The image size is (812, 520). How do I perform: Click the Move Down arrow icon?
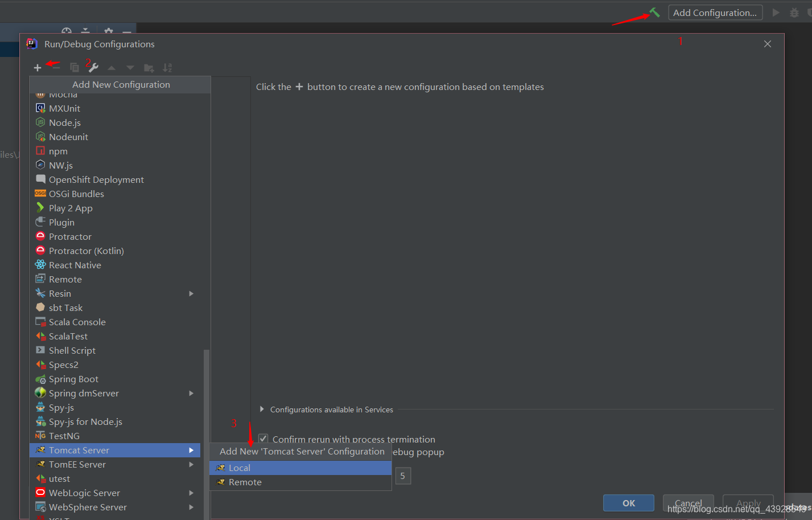[x=130, y=68]
